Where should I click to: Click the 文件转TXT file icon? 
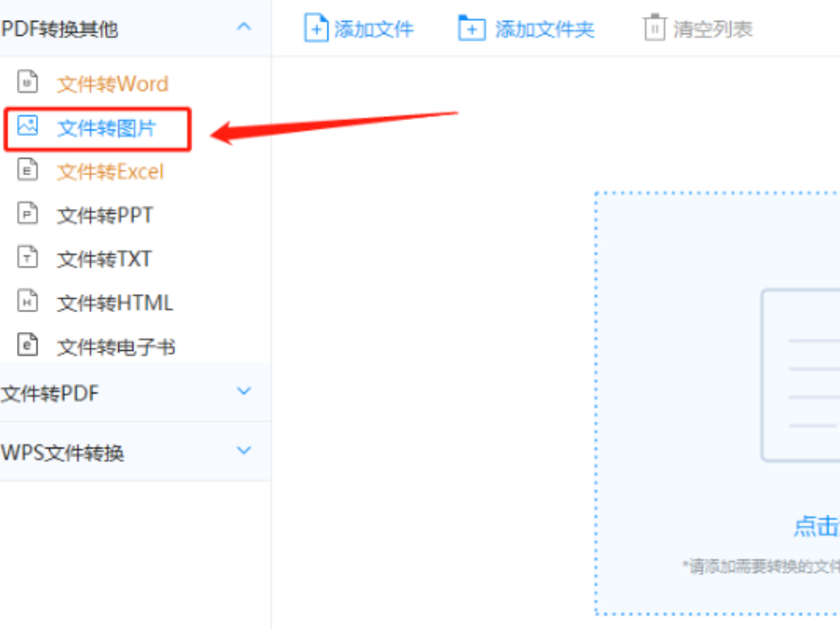[27, 257]
